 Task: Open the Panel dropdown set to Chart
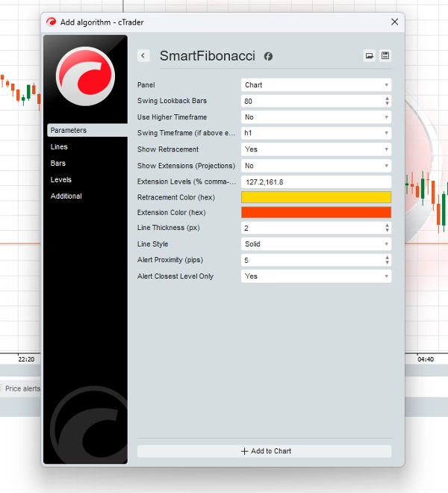[x=317, y=85]
